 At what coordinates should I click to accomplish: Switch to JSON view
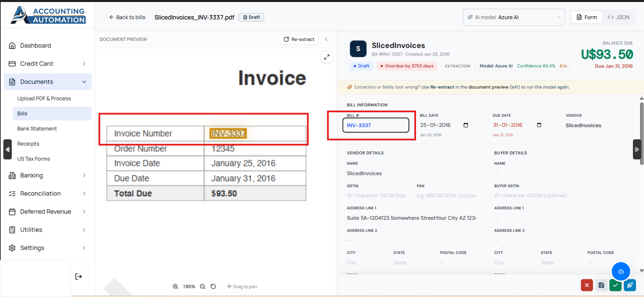coord(618,17)
